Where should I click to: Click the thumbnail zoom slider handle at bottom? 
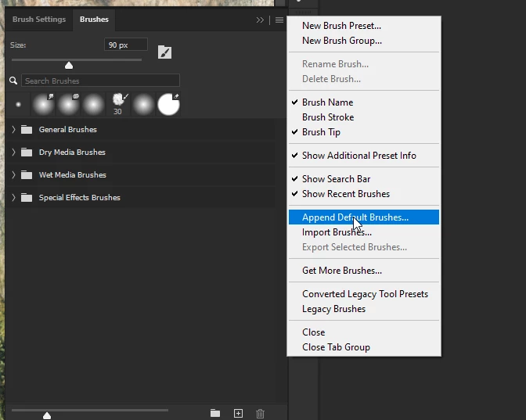(x=47, y=415)
